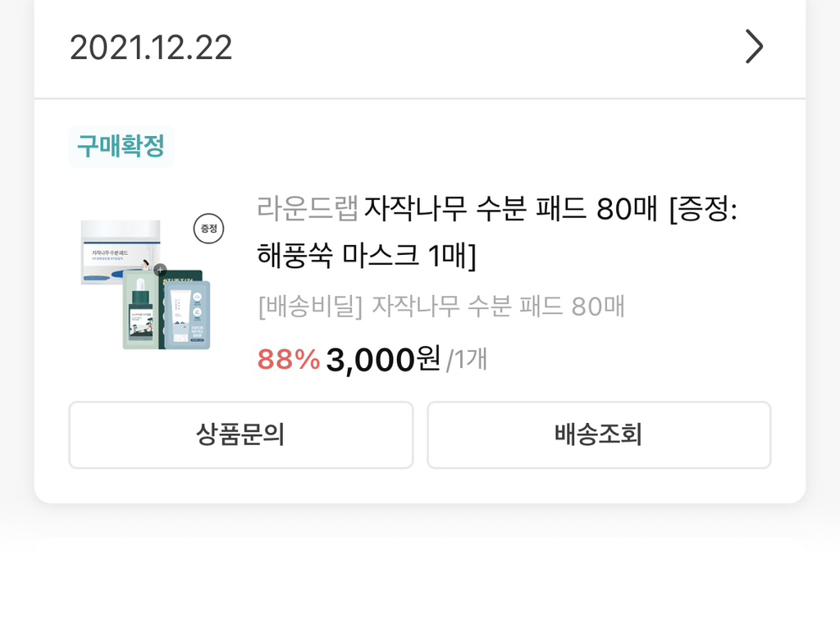Expand the order details with the right chevron
840x623 pixels.
point(753,48)
